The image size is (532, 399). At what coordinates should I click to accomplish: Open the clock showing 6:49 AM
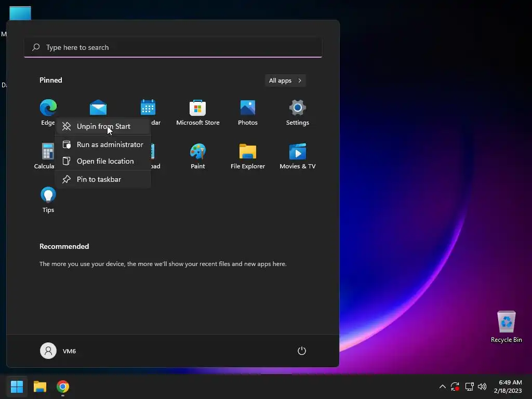[x=508, y=387]
